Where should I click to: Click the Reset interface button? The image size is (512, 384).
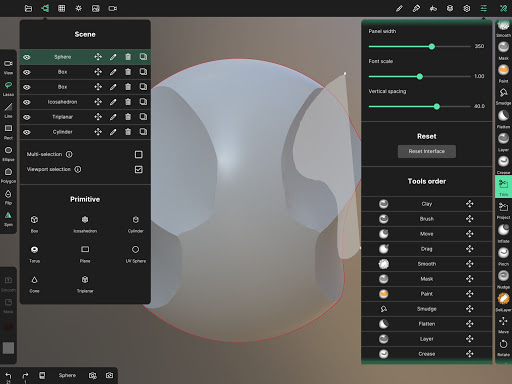(427, 151)
